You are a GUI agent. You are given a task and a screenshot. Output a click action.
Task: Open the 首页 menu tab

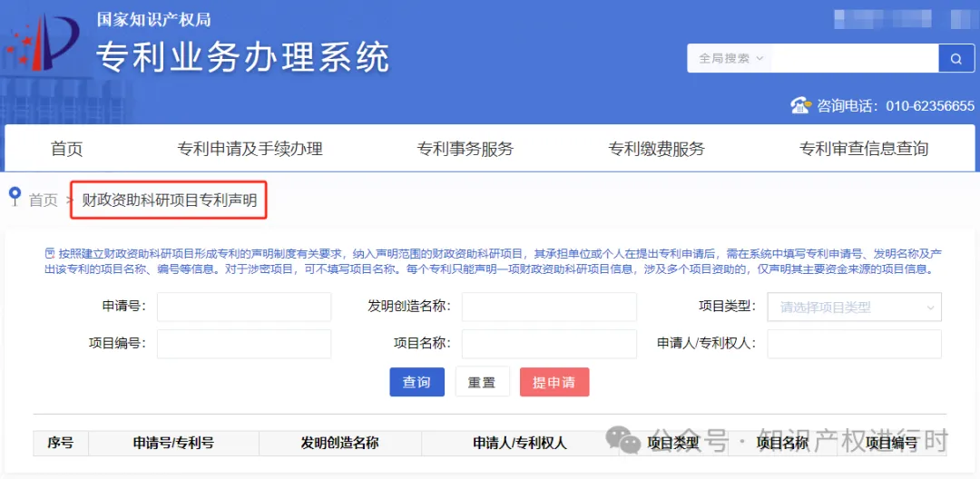point(67,149)
